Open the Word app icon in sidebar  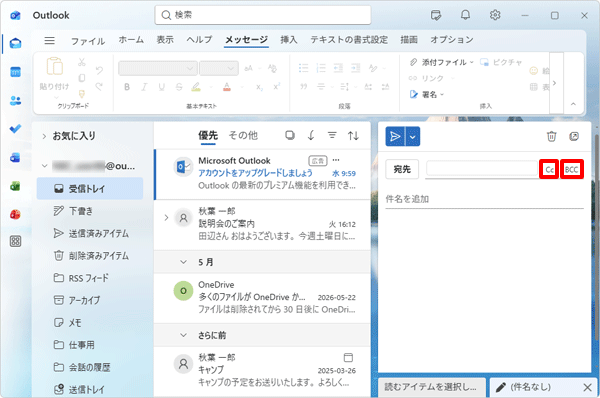pyautogui.click(x=15, y=157)
